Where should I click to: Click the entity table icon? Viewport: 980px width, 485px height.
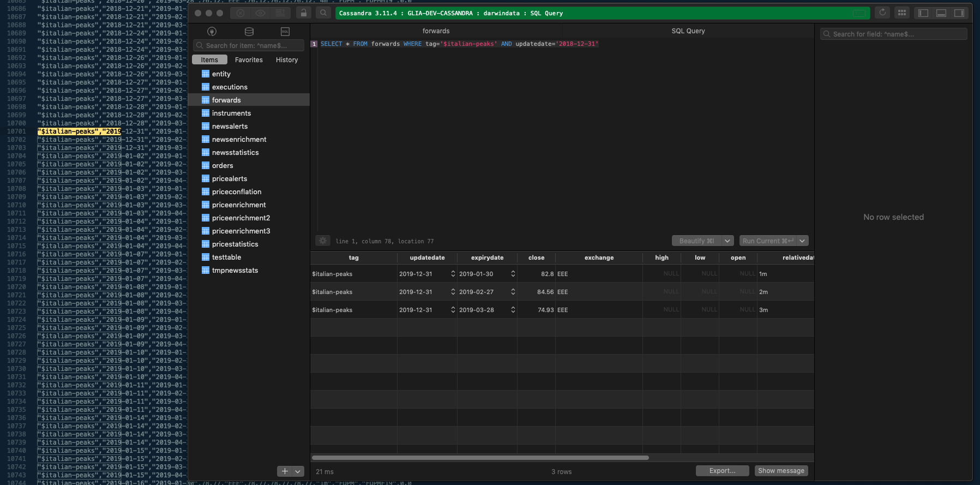pos(206,74)
